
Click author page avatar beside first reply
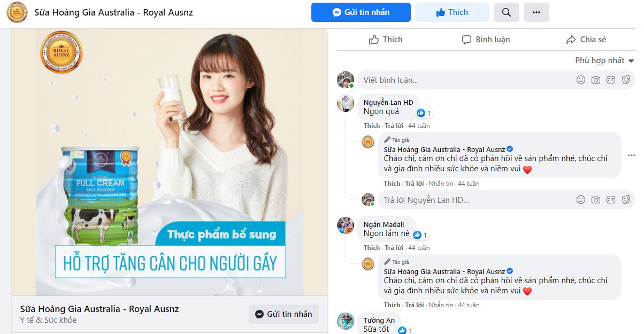pyautogui.click(x=368, y=142)
